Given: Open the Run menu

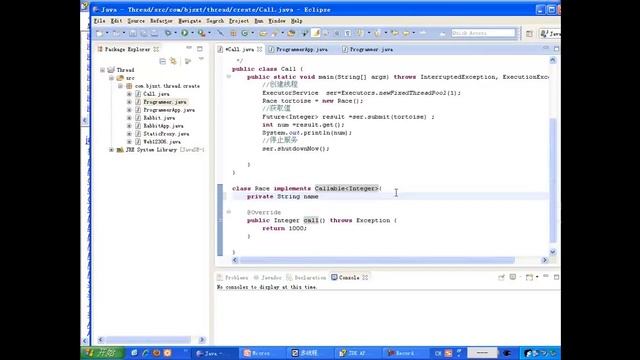Looking at the screenshot, I should pos(258,21).
